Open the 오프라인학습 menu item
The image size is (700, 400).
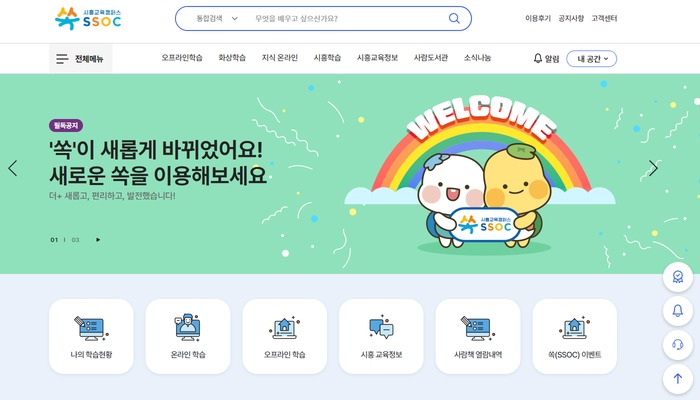(x=182, y=58)
